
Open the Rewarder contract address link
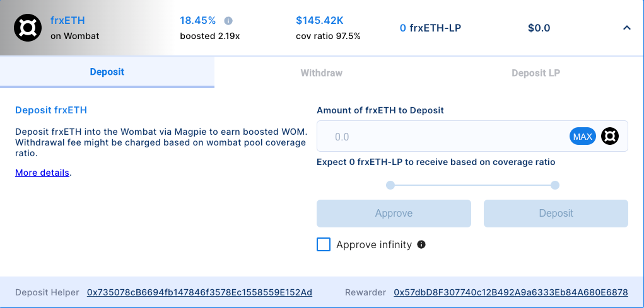click(510, 292)
